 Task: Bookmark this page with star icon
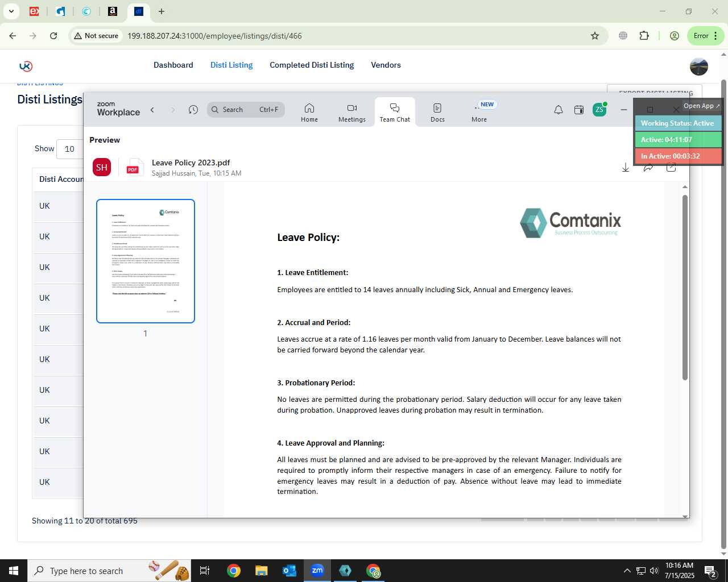pos(595,36)
